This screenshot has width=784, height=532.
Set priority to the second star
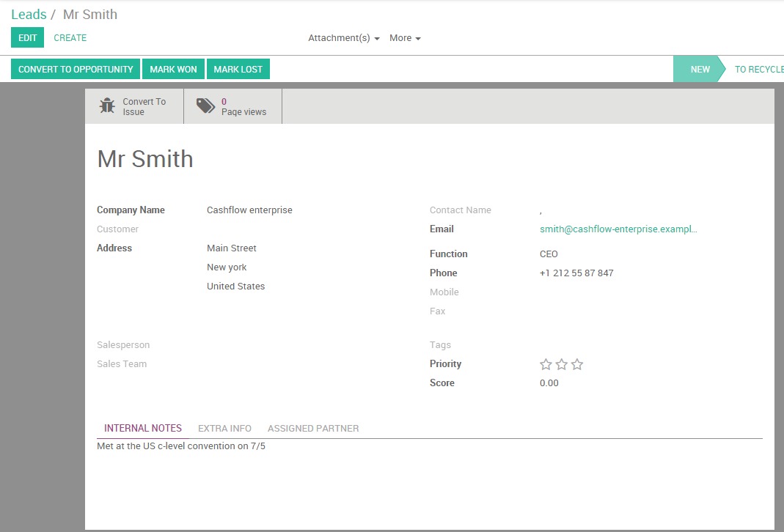[x=562, y=364]
